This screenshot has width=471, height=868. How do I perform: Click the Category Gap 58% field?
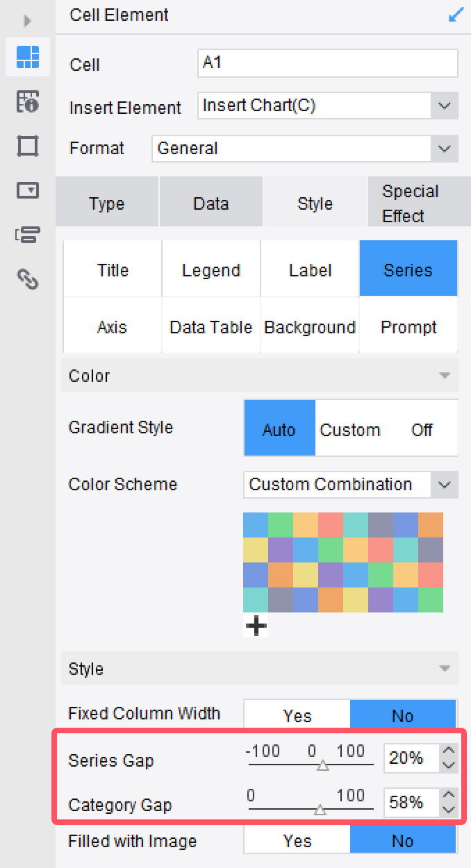pyautogui.click(x=411, y=803)
